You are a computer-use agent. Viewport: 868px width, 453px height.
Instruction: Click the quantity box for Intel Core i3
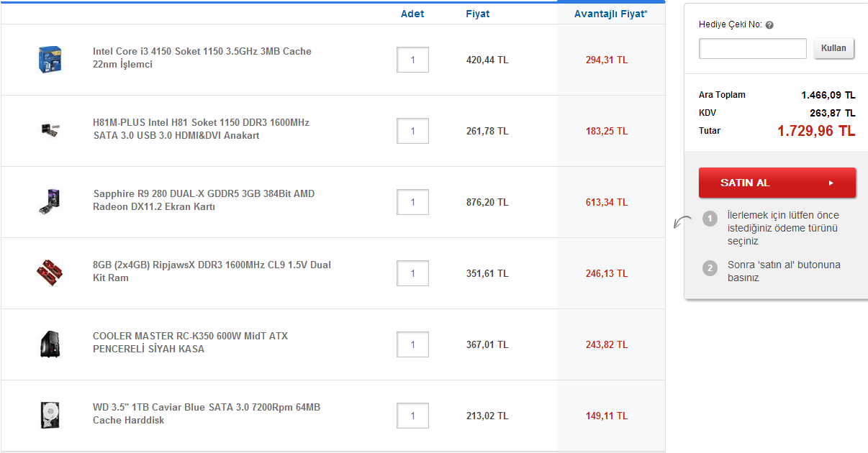click(412, 60)
